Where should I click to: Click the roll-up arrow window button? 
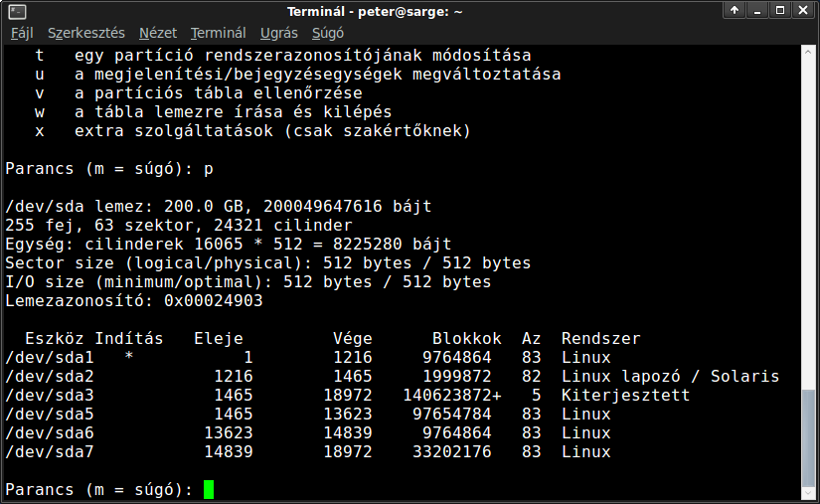[735, 10]
